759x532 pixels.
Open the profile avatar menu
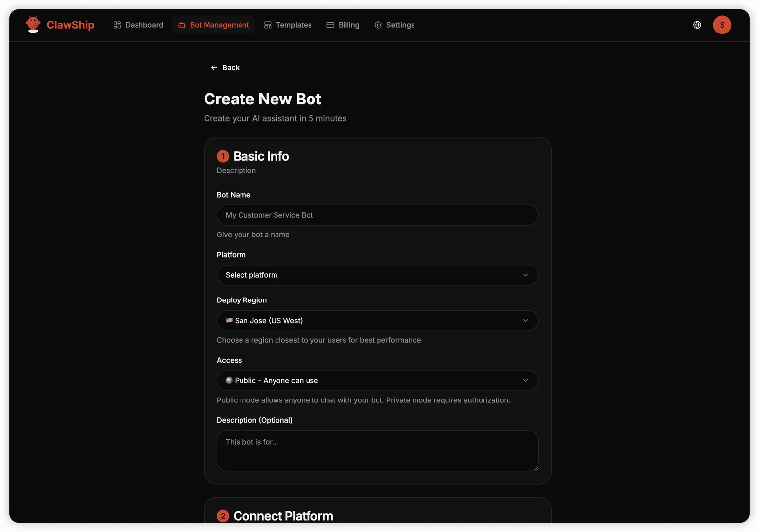pos(722,24)
